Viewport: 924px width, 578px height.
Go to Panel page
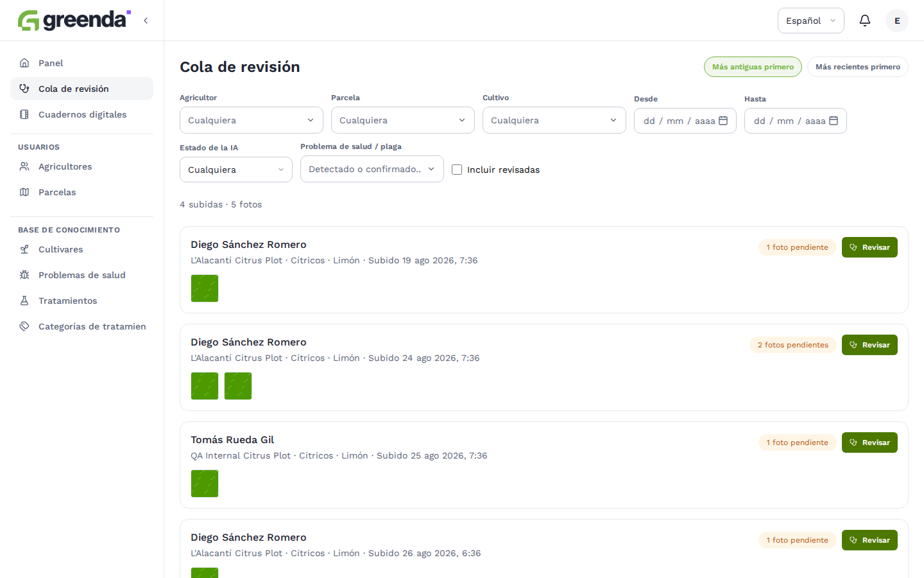pos(81,63)
